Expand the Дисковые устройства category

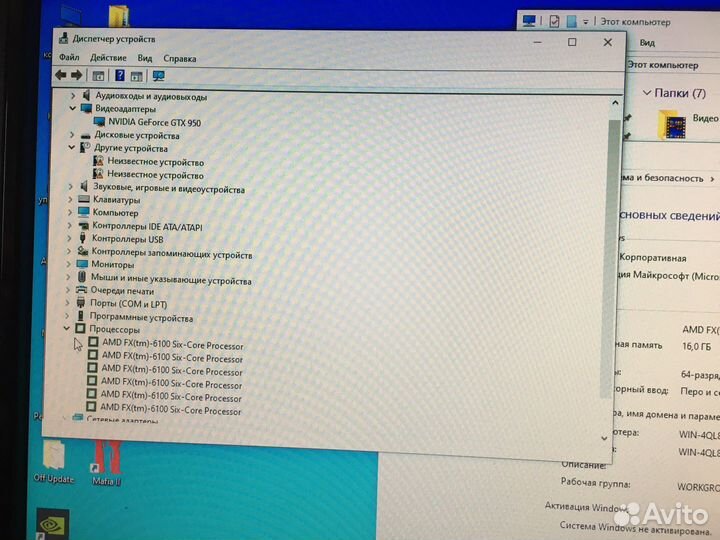click(x=72, y=135)
